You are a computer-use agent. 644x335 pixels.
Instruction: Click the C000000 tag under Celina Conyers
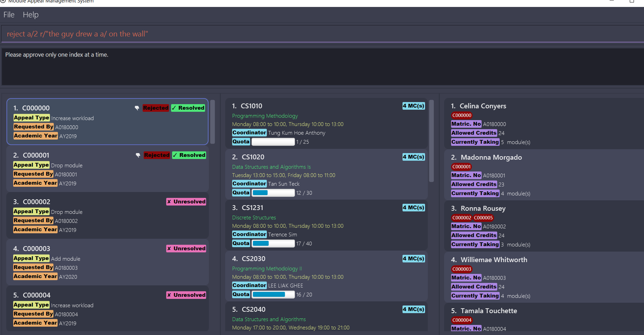pos(462,115)
